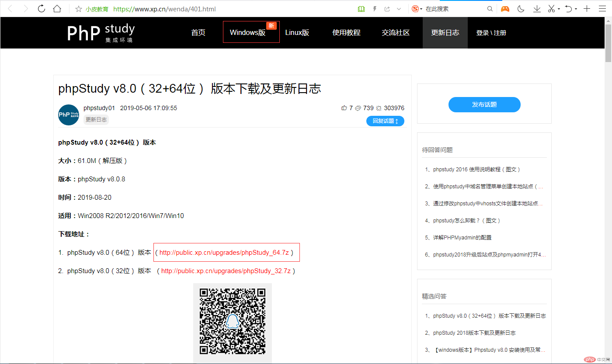Click the QQ QR code image
This screenshot has width=612, height=364.
[233, 321]
